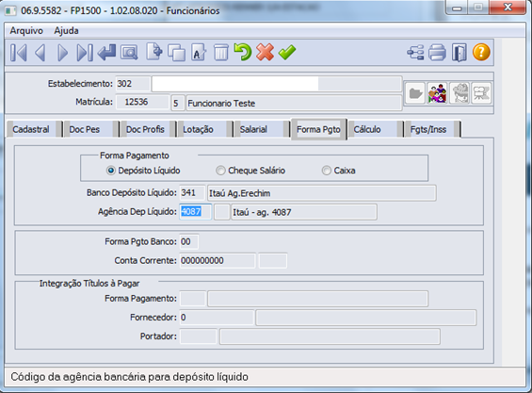532x393 pixels.
Task: Click the Conta Corrente digit field
Action: 273,260
